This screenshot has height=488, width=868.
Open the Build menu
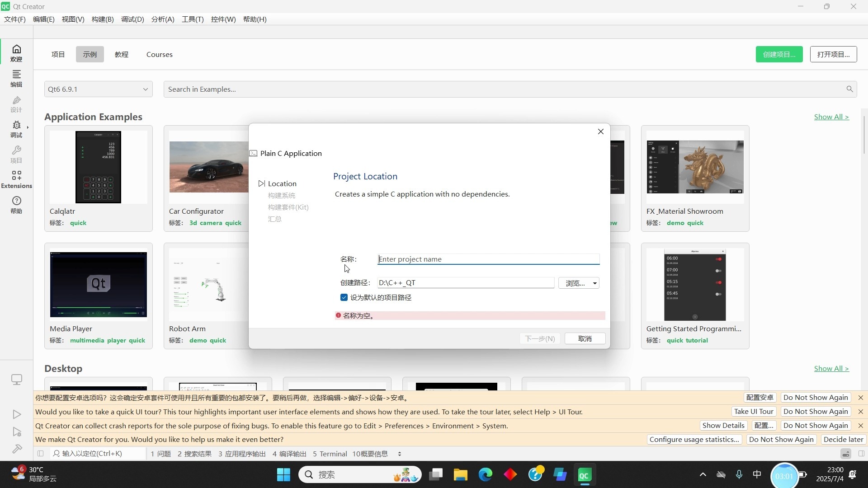point(103,19)
